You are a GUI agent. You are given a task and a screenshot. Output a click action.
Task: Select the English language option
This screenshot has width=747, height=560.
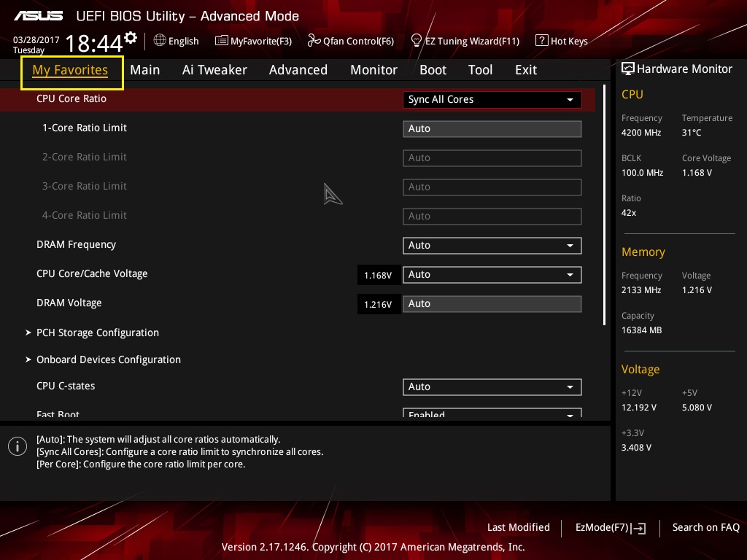[183, 41]
